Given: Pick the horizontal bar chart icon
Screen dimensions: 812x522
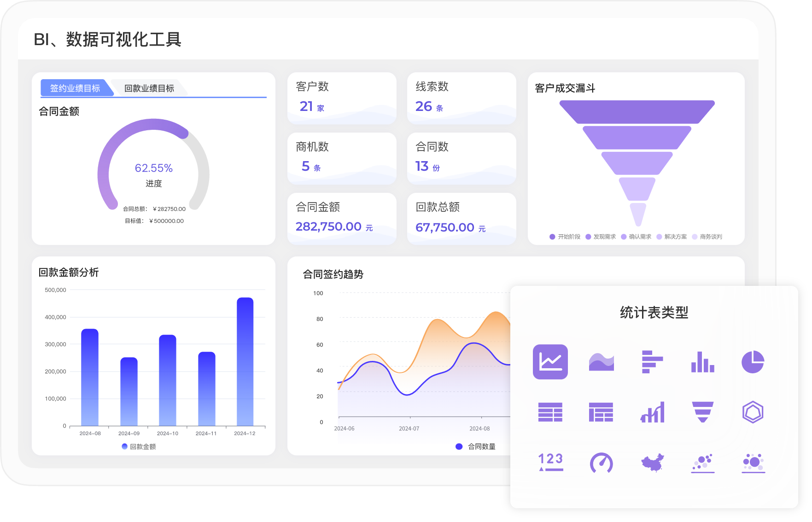Looking at the screenshot, I should pyautogui.click(x=652, y=362).
